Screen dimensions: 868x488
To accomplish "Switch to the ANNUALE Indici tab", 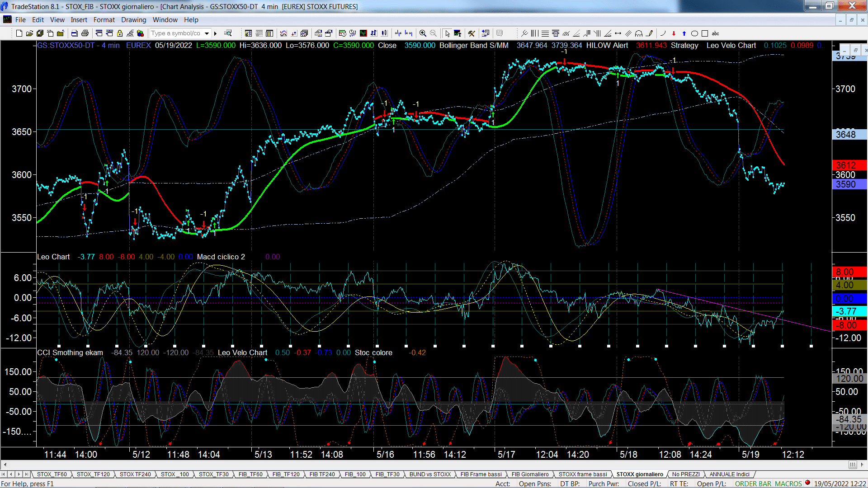I will (729, 474).
